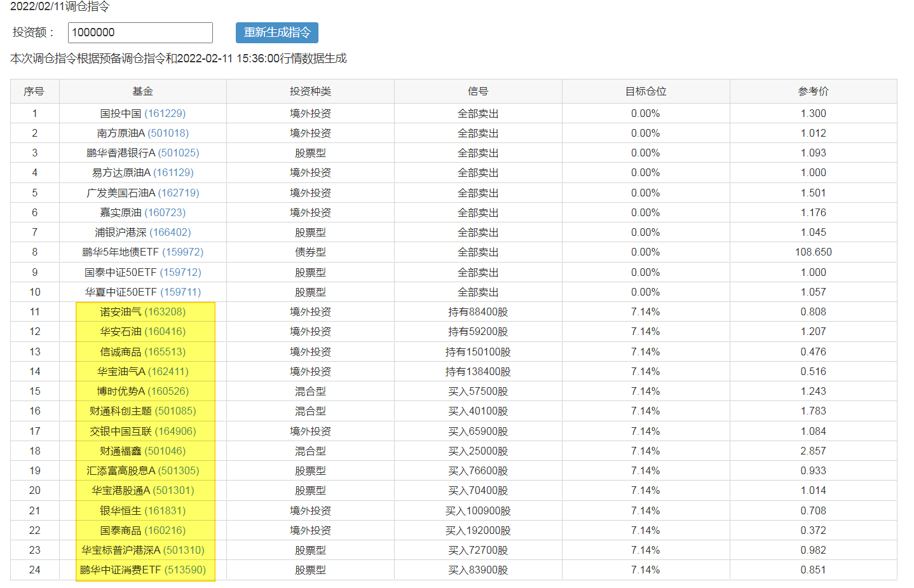Click the 投资种类 column header
Image resolution: width=914 pixels, height=588 pixels.
pos(310,92)
